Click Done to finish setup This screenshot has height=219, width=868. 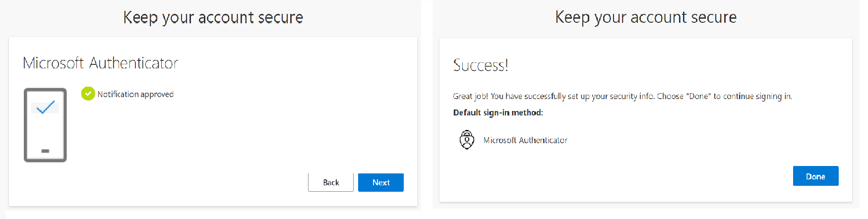(x=815, y=176)
